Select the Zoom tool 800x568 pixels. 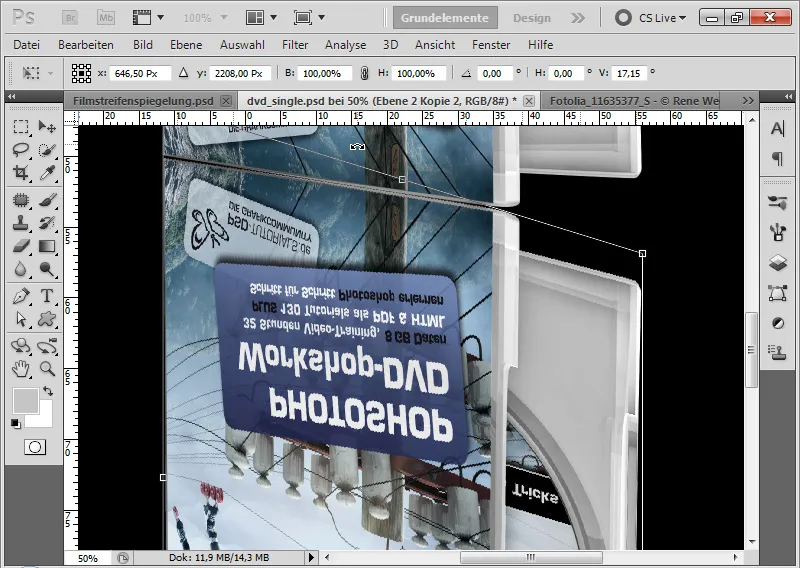[x=47, y=368]
